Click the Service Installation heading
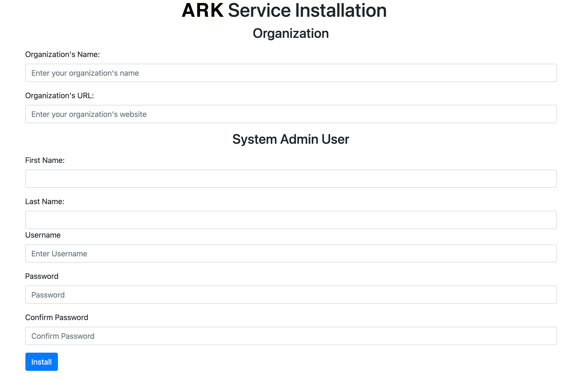 (x=307, y=11)
